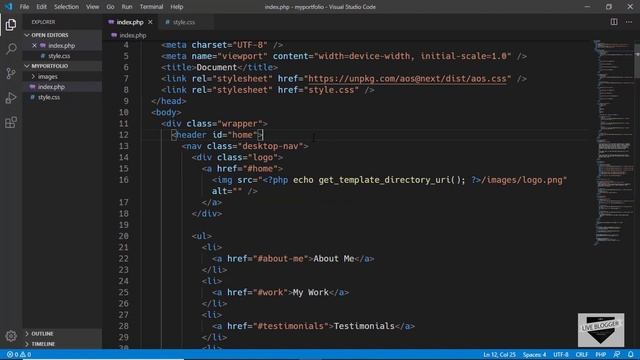Image resolution: width=640 pixels, height=360 pixels.
Task: Open the Edit menu
Action: click(41, 7)
